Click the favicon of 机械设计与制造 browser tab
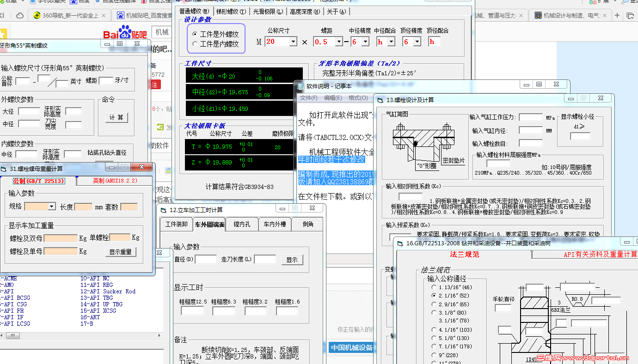The image size is (638, 364). 538,15
